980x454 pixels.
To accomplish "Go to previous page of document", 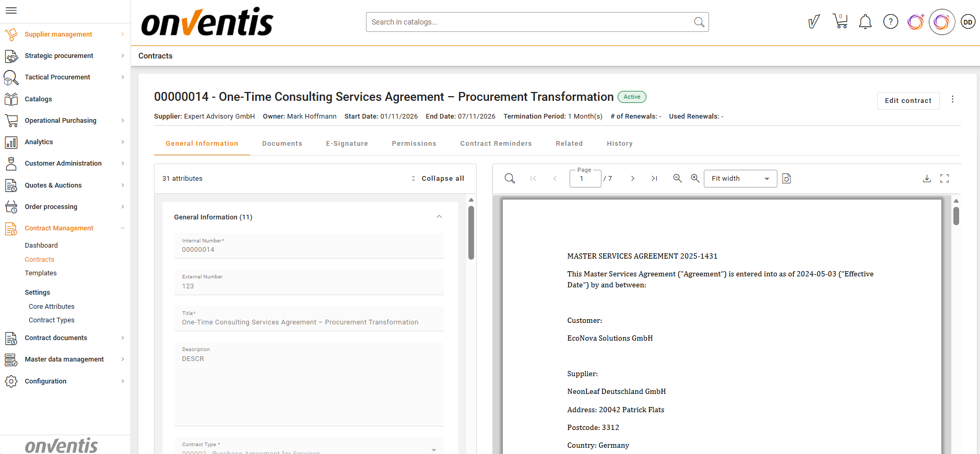I will [555, 179].
